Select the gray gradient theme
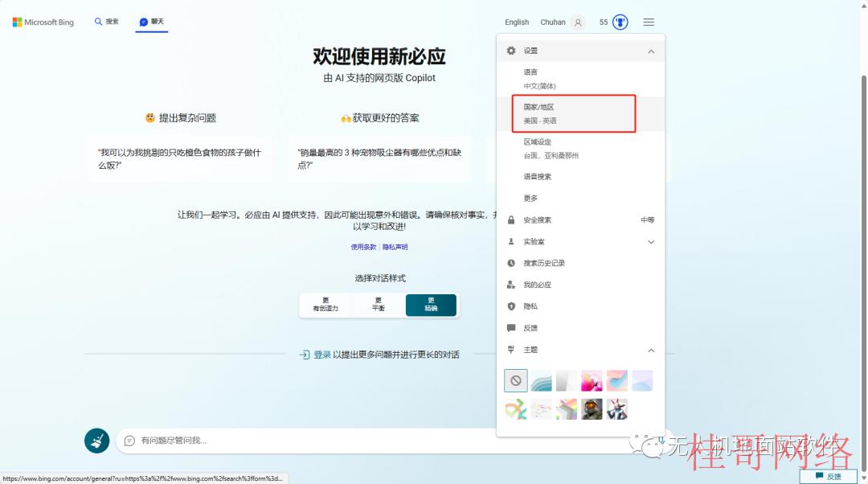This screenshot has width=868, height=484. 567,381
